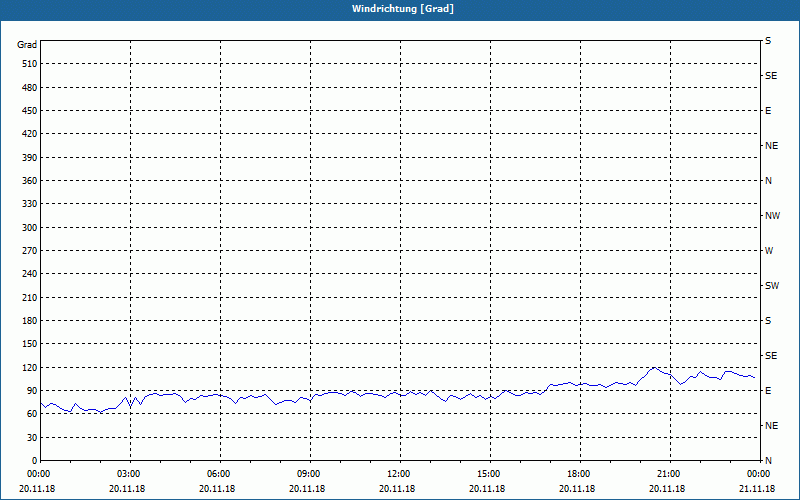Select the 90 degree axis label

click(x=32, y=391)
